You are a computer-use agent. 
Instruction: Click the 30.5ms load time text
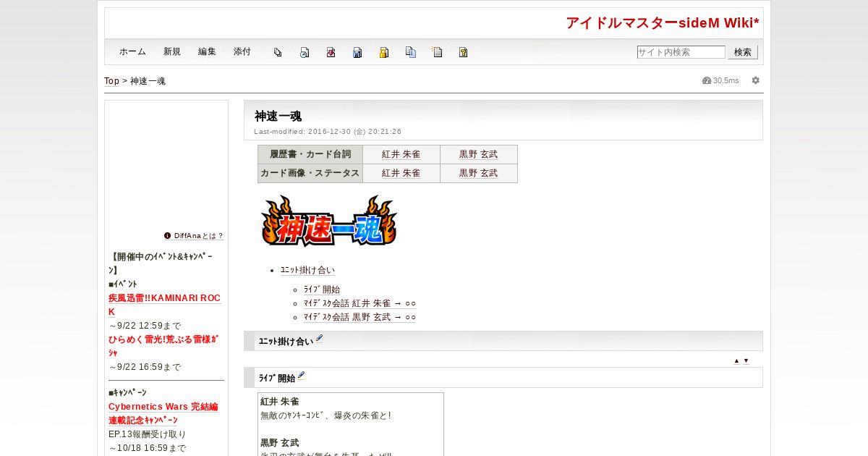point(726,80)
